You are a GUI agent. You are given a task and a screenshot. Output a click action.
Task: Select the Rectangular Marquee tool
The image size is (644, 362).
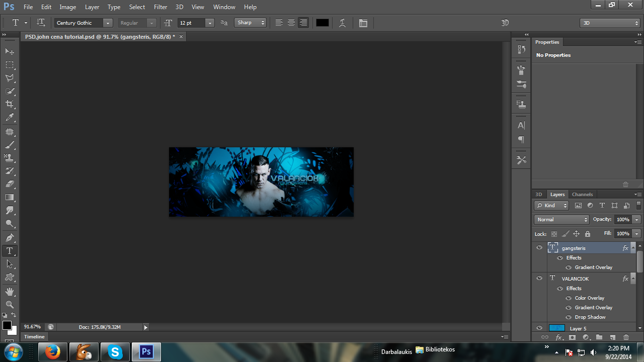[x=10, y=65]
